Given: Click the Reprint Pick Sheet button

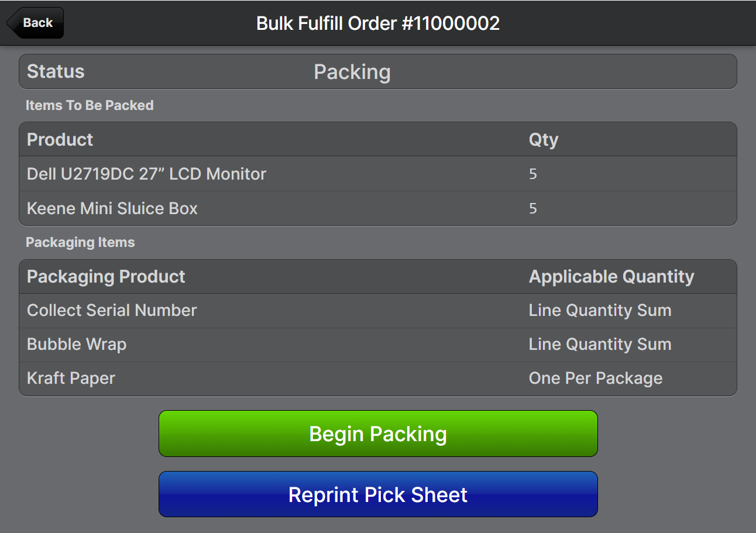Looking at the screenshot, I should [x=378, y=494].
